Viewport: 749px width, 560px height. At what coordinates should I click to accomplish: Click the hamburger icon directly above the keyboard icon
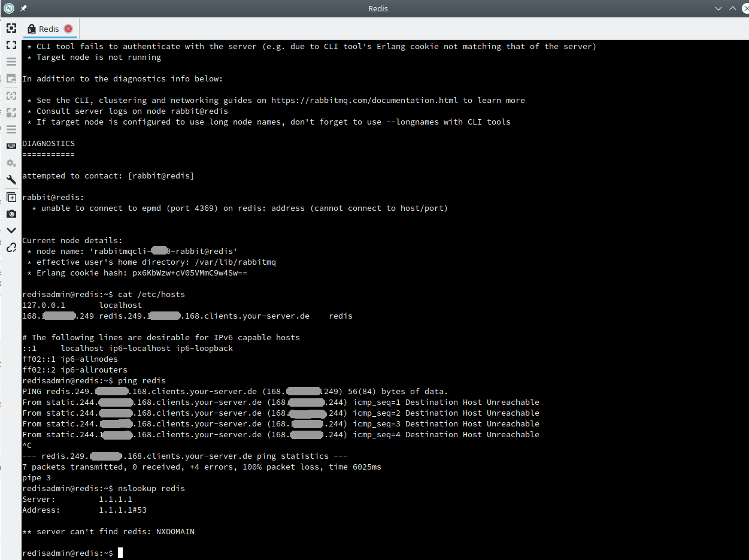(11, 129)
